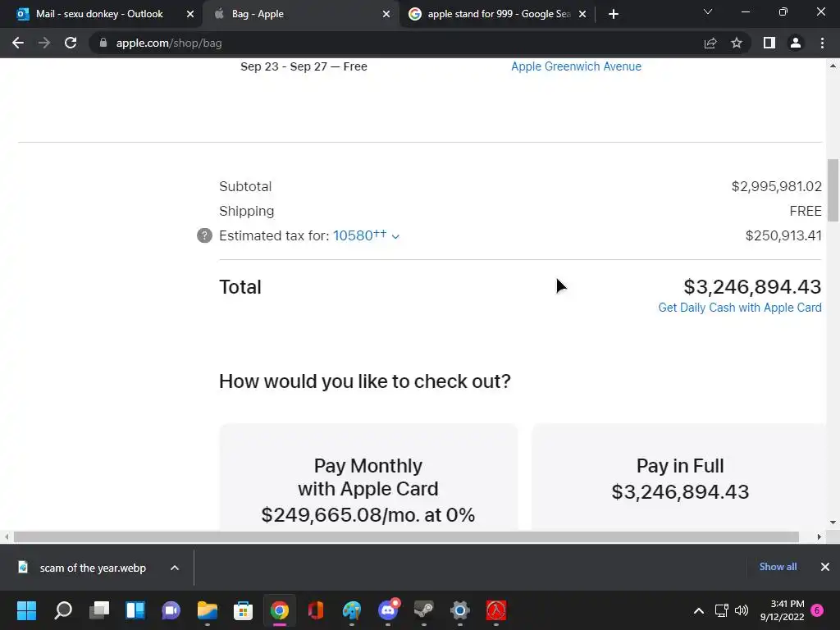Image resolution: width=840 pixels, height=630 pixels.
Task: Click Chrome icon in taskbar
Action: (280, 610)
